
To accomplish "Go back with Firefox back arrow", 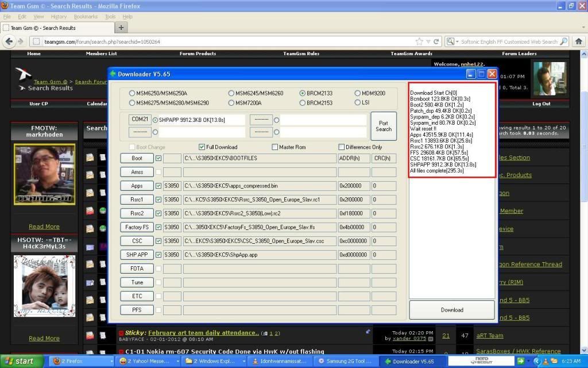I will 9,41.
